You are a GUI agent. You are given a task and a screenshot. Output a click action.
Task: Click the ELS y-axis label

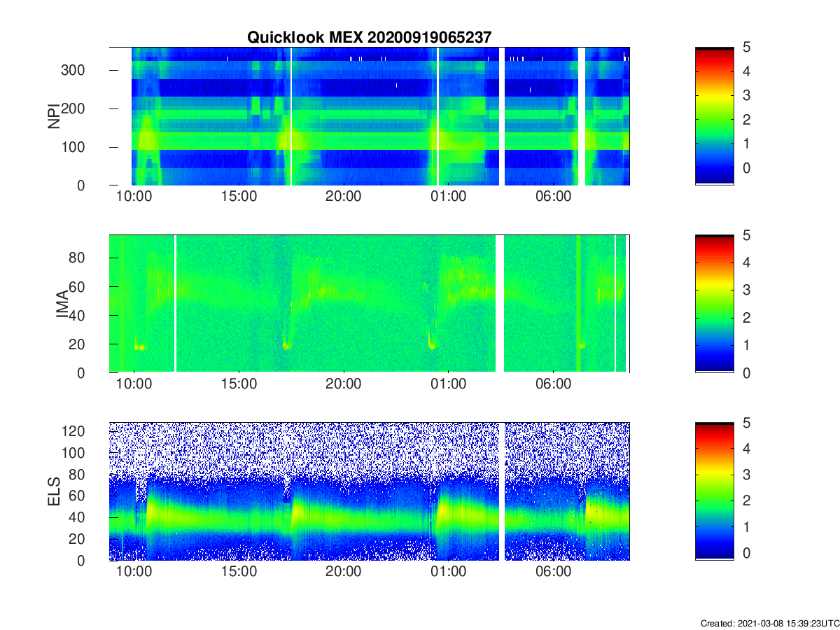54,491
